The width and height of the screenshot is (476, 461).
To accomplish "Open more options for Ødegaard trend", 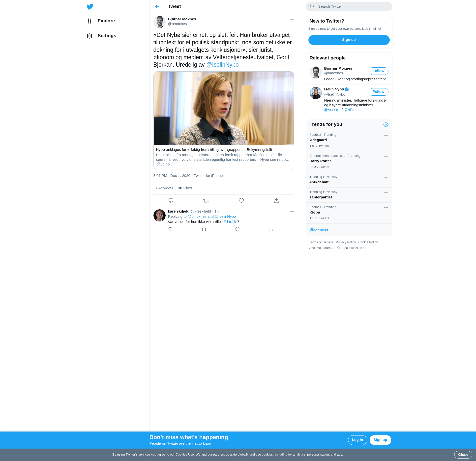I will coord(386,136).
